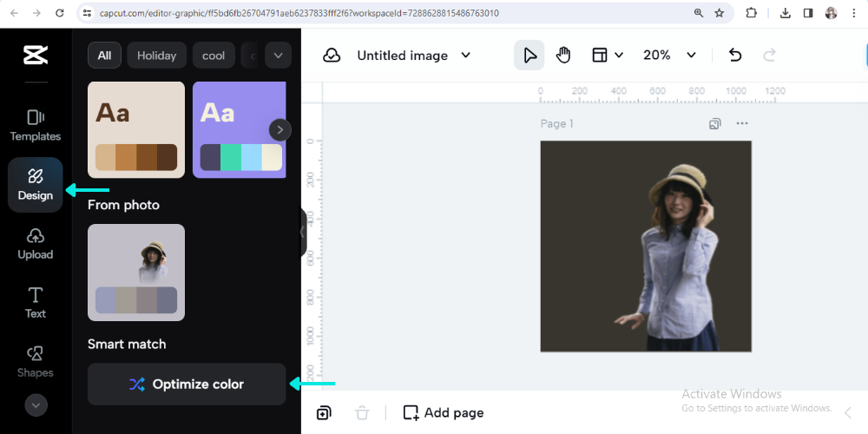Expand the theme filter categories dropdown
Viewport: 868px width, 434px height.
click(x=278, y=56)
